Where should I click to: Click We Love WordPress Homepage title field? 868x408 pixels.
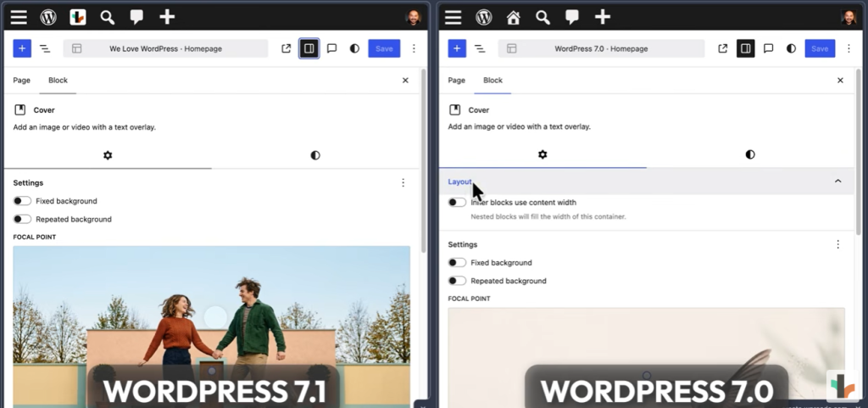pyautogui.click(x=165, y=48)
